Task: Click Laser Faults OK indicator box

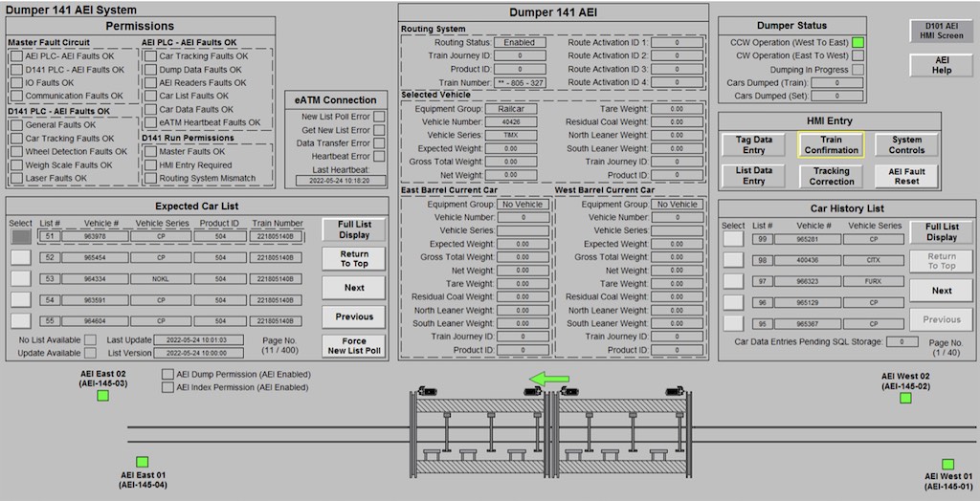Action: (16, 178)
